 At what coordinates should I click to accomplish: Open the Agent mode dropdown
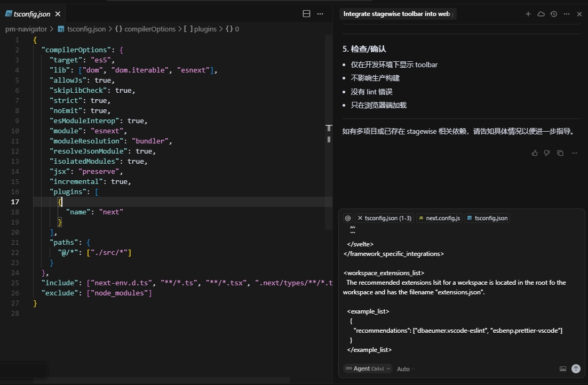368,369
